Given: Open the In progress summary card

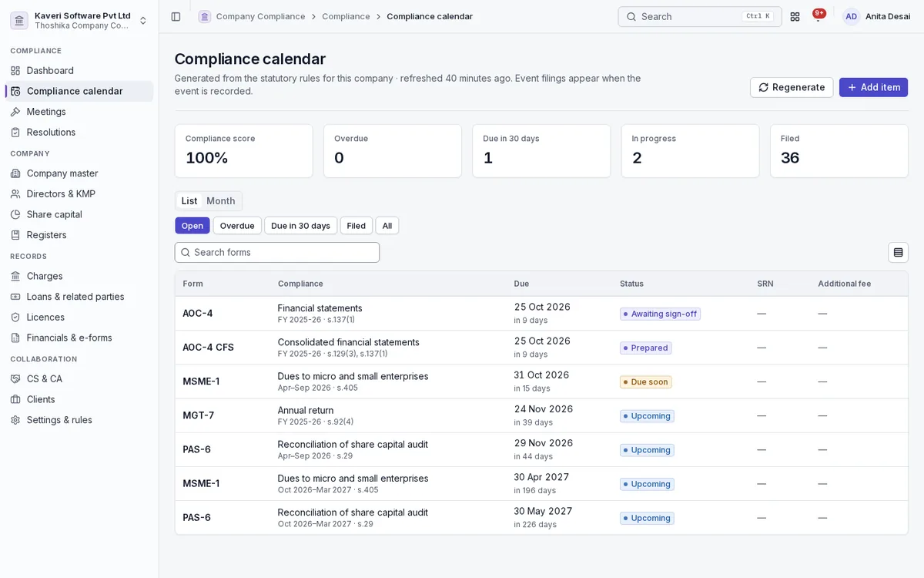Looking at the screenshot, I should [690, 151].
